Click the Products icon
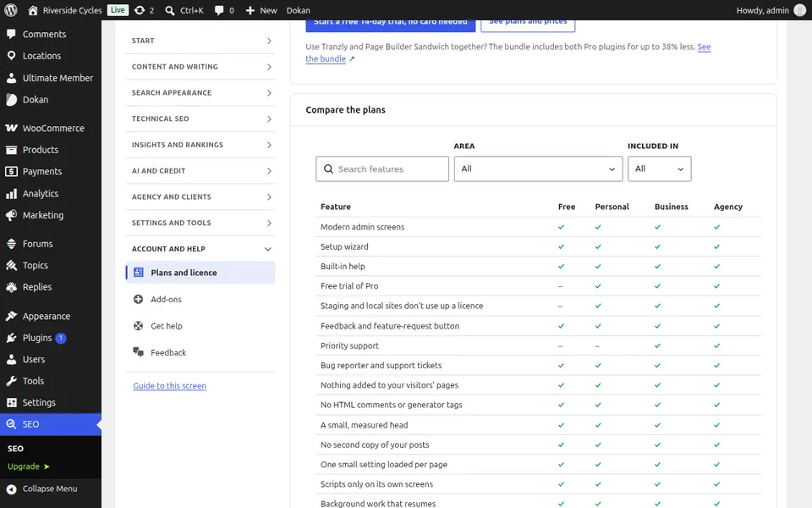This screenshot has width=812, height=508. click(11, 150)
